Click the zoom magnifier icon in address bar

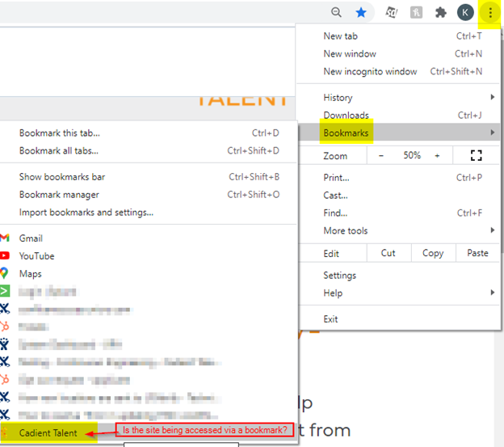[336, 13]
